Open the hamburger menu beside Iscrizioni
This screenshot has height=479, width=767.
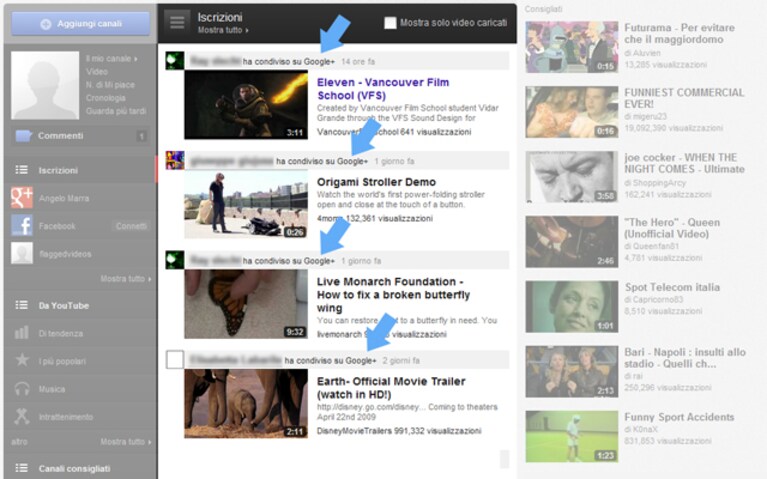177,22
